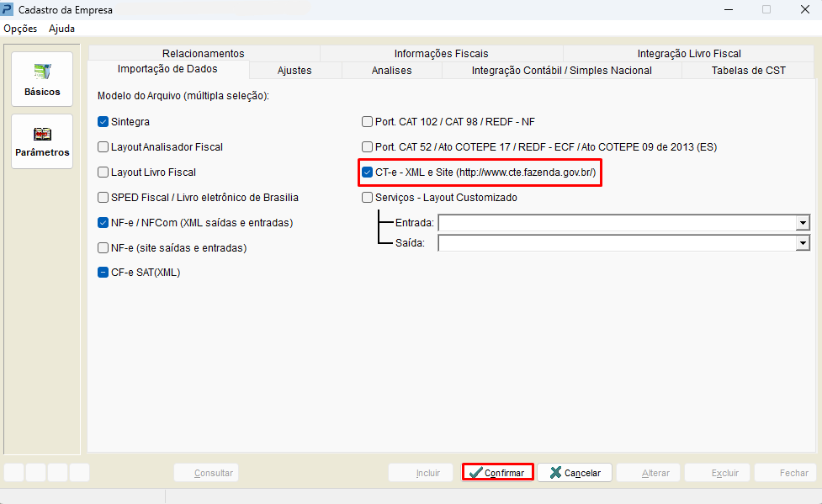Expand the Saída dropdown arrow
822x504 pixels.
pos(803,243)
